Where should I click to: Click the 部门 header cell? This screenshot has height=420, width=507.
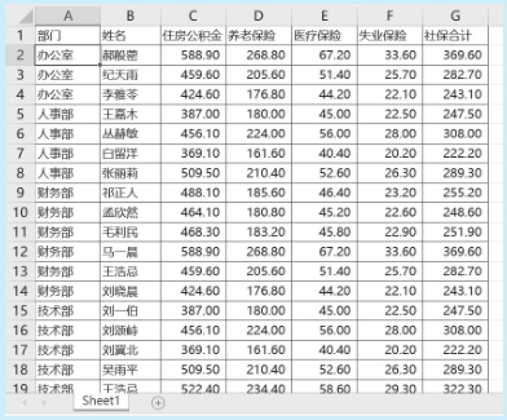68,35
